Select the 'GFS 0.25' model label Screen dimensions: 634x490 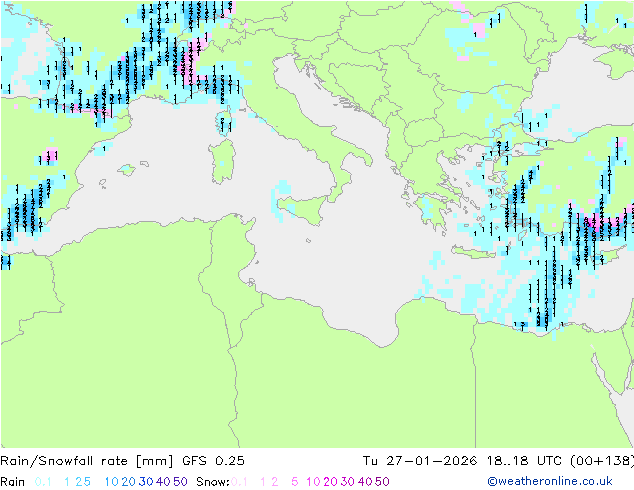[213, 461]
